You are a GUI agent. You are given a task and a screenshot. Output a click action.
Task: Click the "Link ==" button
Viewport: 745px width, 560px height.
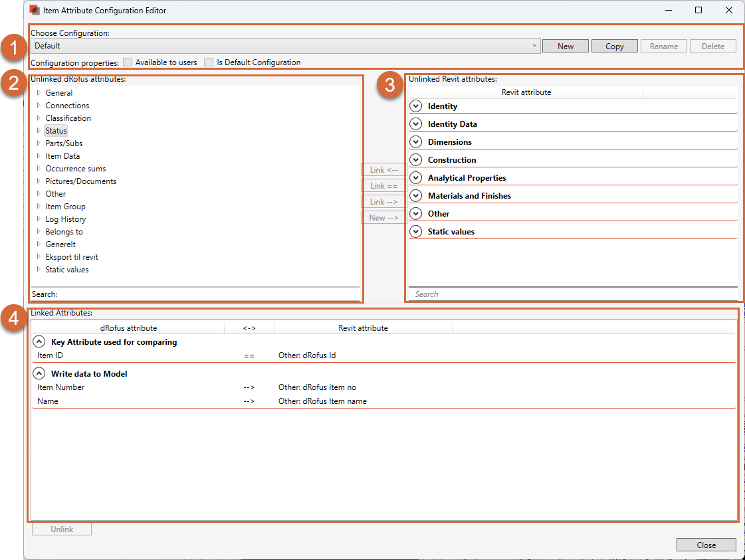(383, 185)
